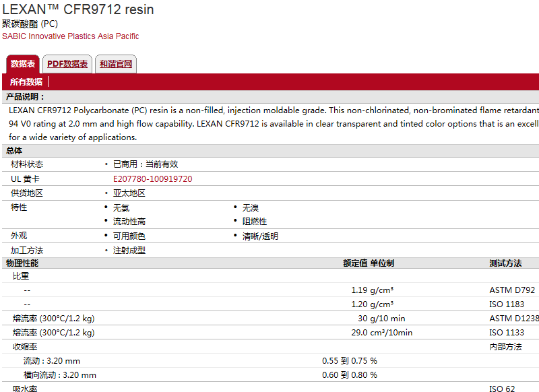
Task: Click 熔流率 label in the 30 g/10 min row
Action: click(54, 319)
